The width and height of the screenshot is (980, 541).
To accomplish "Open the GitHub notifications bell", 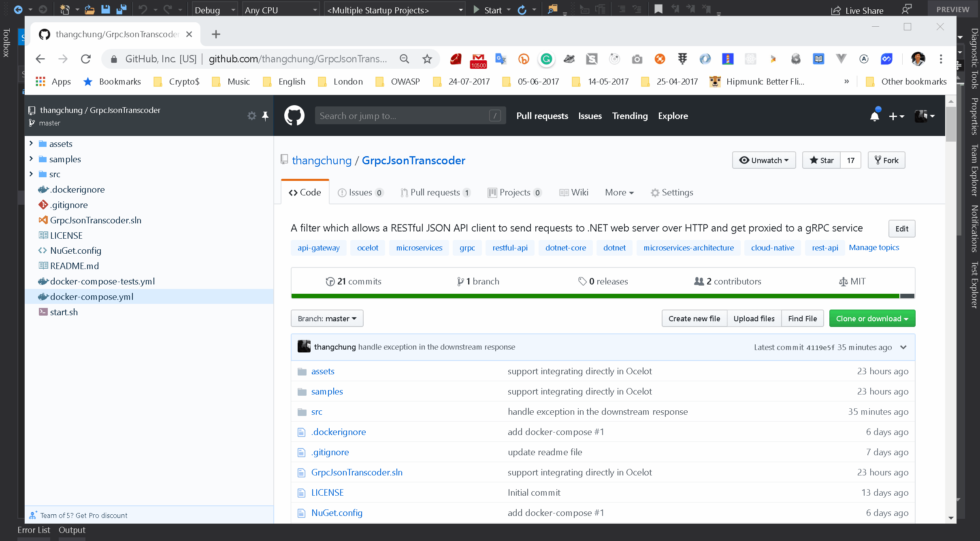I will pos(875,116).
